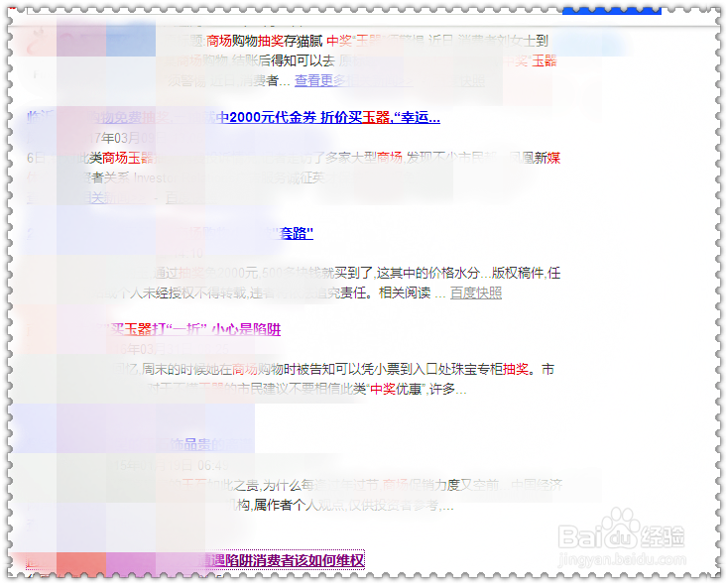
Task: Open result 遭遇陷阱消费者该如何维权
Action: [195, 560]
